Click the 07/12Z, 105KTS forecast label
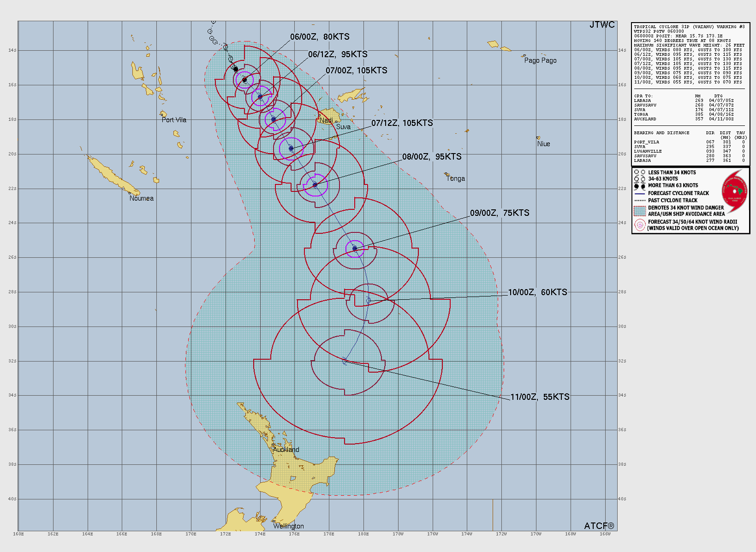 (x=402, y=123)
